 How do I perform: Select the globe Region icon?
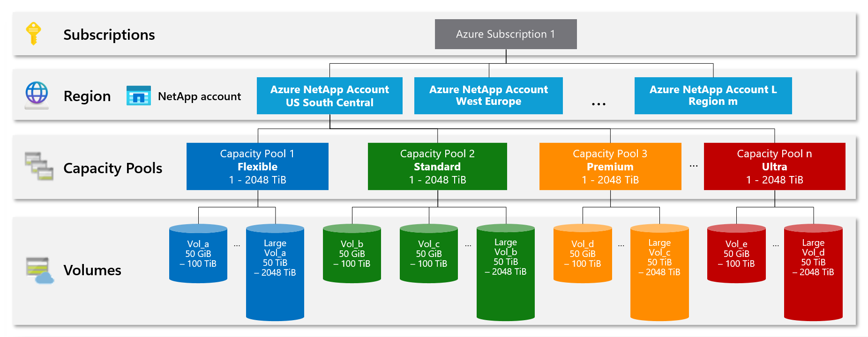(x=37, y=95)
